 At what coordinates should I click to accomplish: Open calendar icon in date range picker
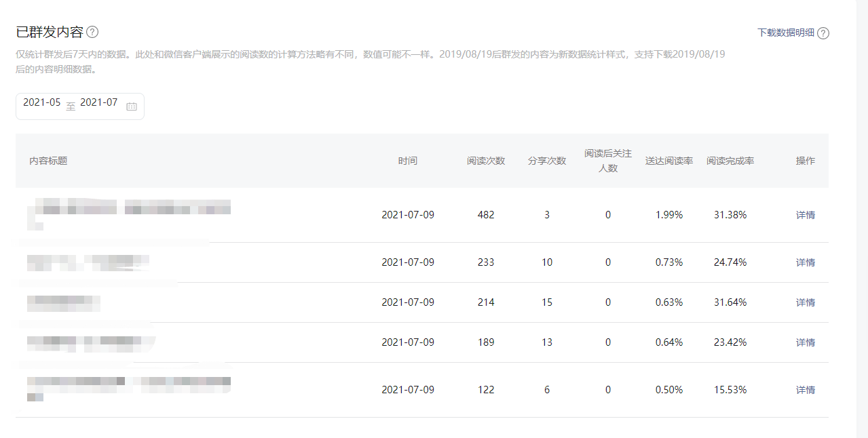pyautogui.click(x=132, y=106)
